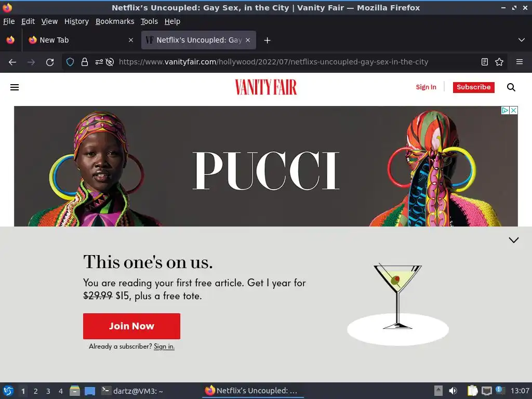Image resolution: width=532 pixels, height=399 pixels.
Task: Click the 'Sign in.' link under Join Now
Action: click(x=164, y=347)
